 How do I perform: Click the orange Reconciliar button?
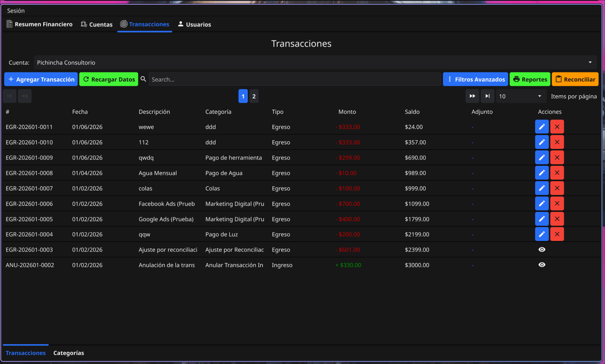point(575,79)
